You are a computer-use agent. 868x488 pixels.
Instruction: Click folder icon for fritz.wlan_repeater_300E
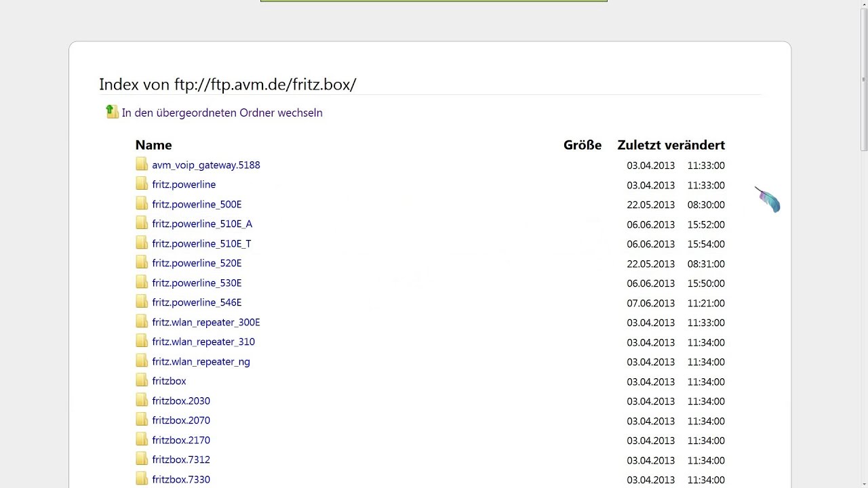point(142,321)
